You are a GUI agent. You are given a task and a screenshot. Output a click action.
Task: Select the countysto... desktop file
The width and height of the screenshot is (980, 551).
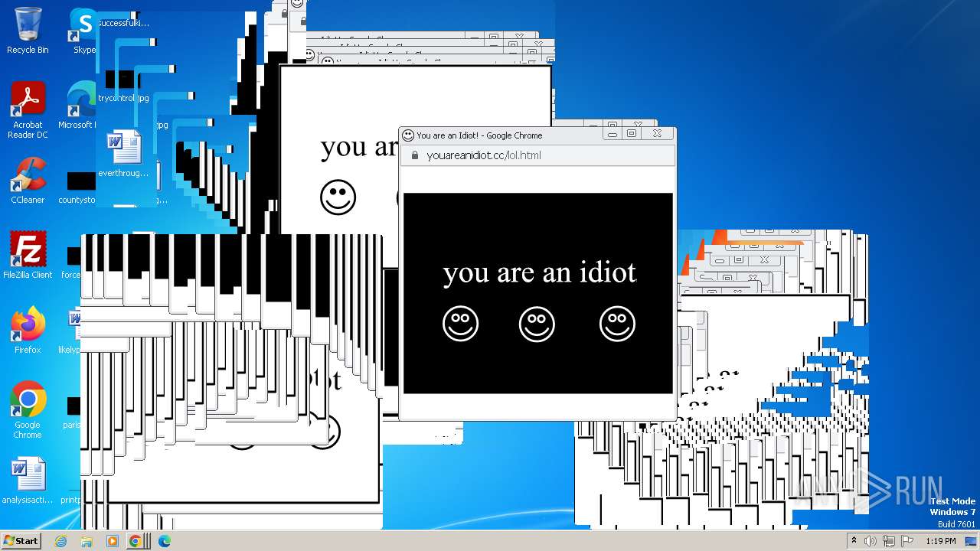coord(78,188)
